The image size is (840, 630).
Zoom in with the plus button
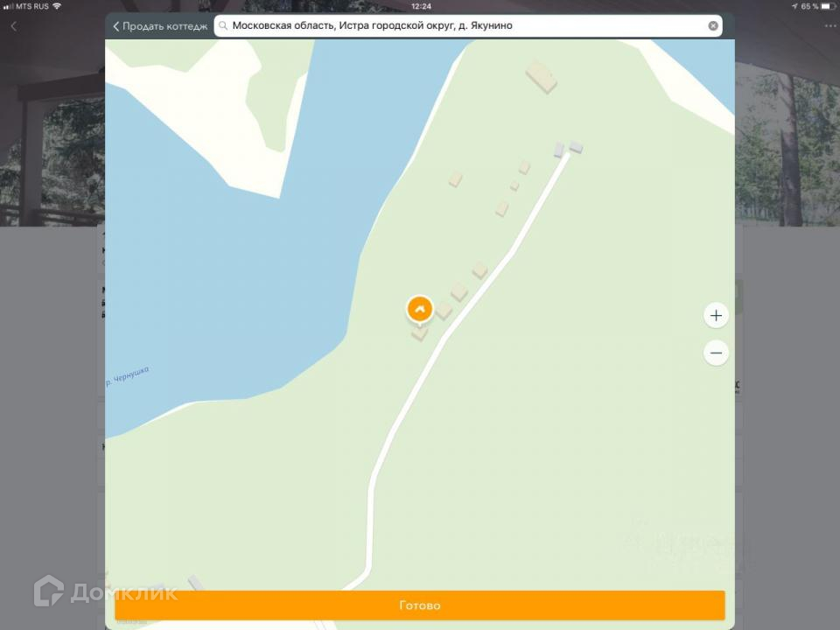[716, 316]
